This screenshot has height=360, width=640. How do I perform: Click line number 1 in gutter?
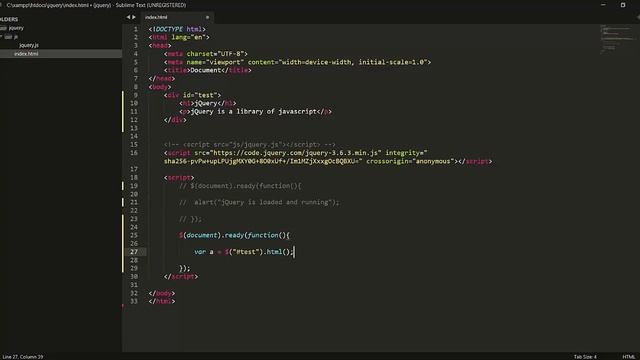[x=136, y=29]
